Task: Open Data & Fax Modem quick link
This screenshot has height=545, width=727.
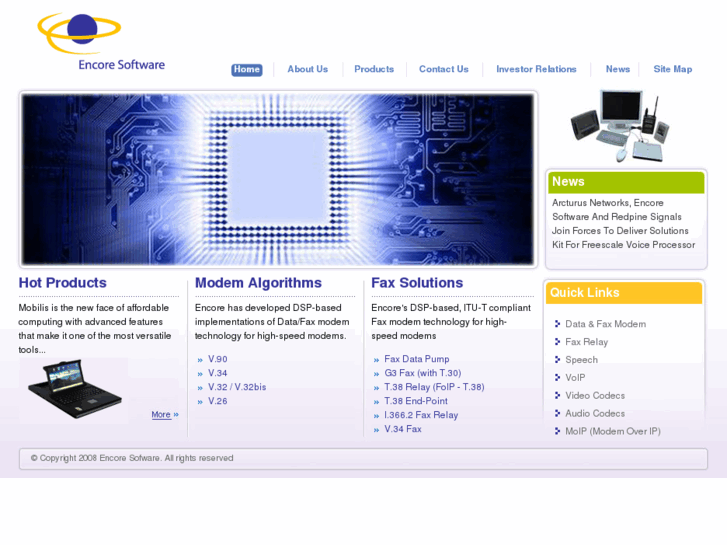Action: pyautogui.click(x=606, y=324)
